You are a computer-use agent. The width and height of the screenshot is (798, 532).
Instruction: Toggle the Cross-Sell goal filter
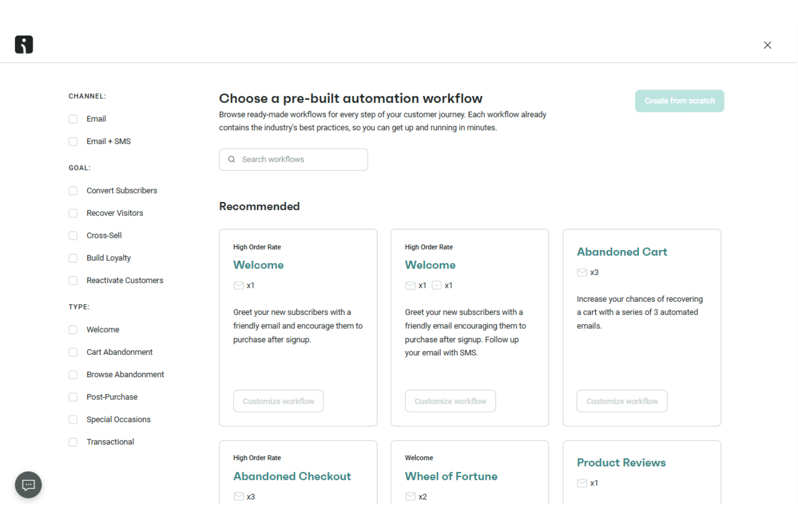73,236
